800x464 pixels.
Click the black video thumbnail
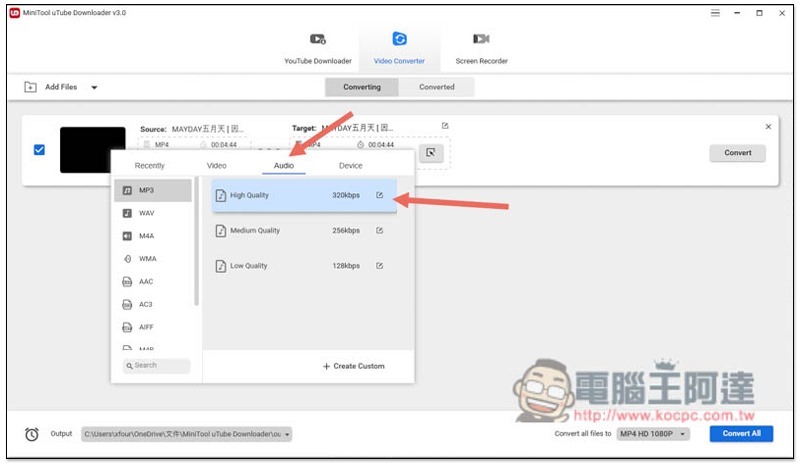click(x=92, y=150)
